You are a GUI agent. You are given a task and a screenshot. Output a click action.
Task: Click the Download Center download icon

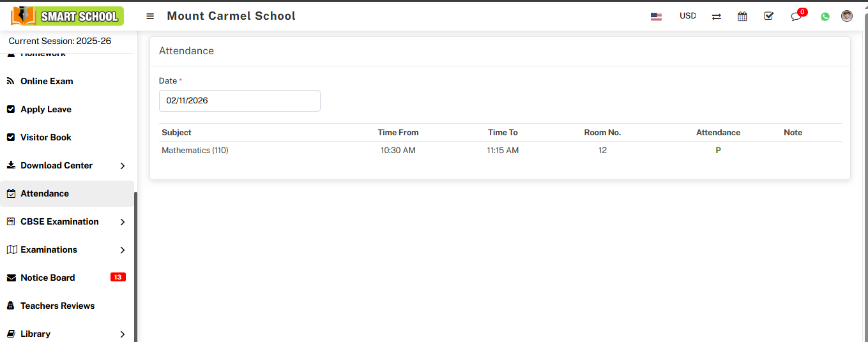point(11,165)
